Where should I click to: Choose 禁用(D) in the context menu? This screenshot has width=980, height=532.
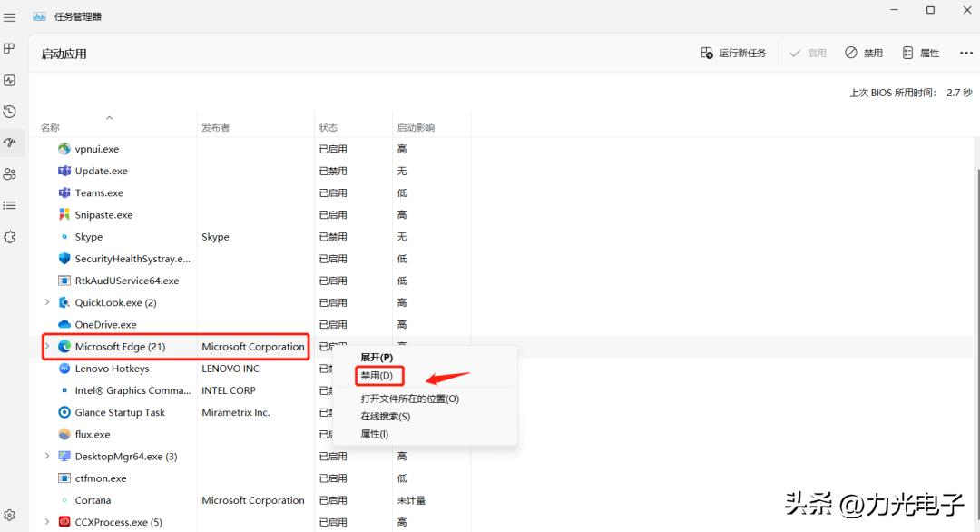click(377, 376)
